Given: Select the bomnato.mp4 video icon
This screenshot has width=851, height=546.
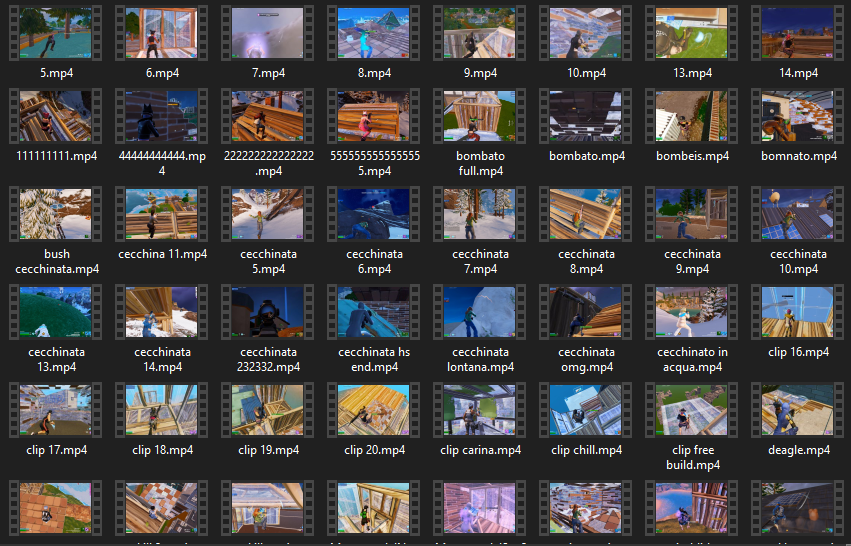Looking at the screenshot, I should [x=798, y=116].
